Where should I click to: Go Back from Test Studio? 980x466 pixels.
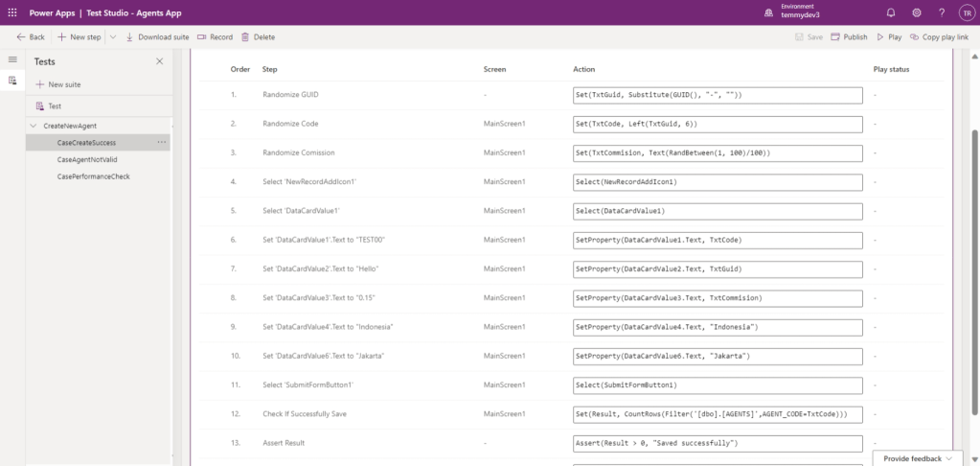(x=31, y=36)
